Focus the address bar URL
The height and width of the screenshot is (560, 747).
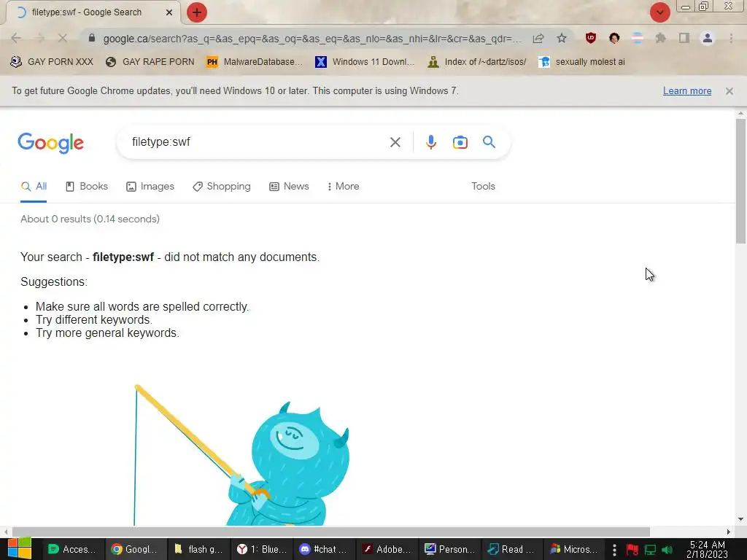(x=312, y=39)
